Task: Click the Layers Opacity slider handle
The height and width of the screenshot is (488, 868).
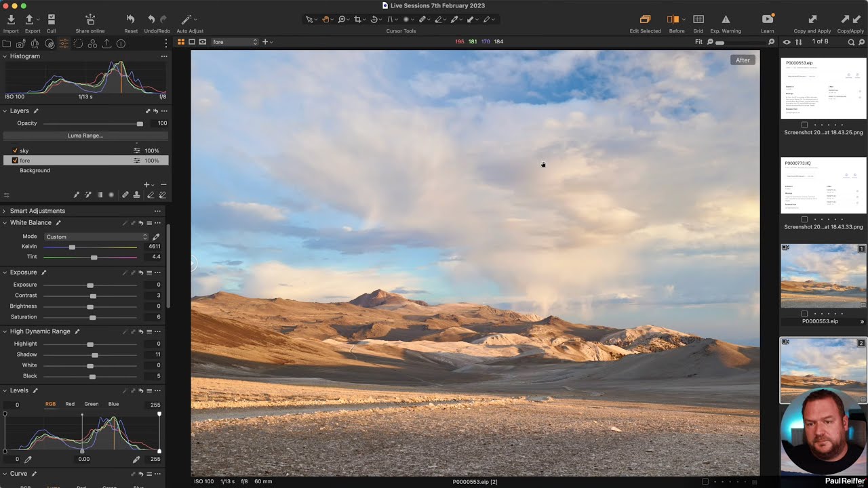Action: click(x=140, y=123)
